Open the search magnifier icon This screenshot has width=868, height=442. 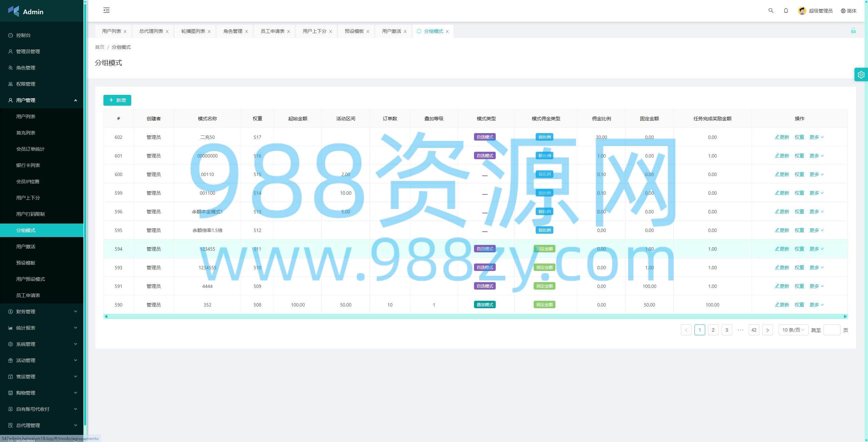tap(771, 10)
